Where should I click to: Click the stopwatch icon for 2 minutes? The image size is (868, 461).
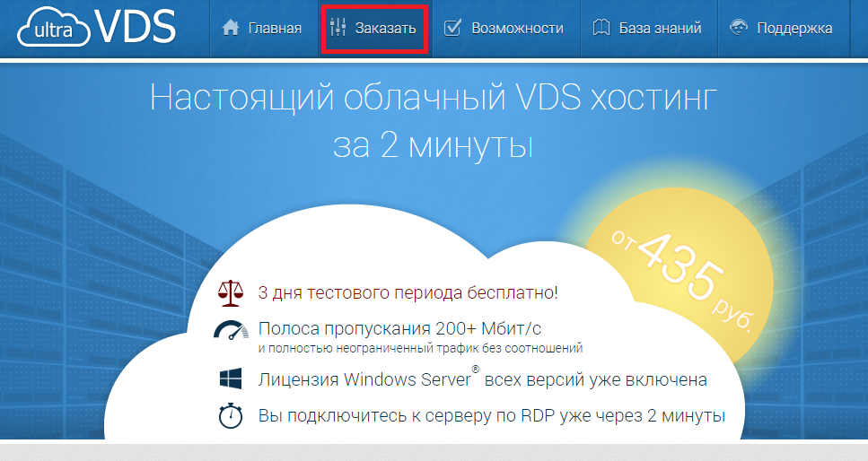pyautogui.click(x=231, y=415)
